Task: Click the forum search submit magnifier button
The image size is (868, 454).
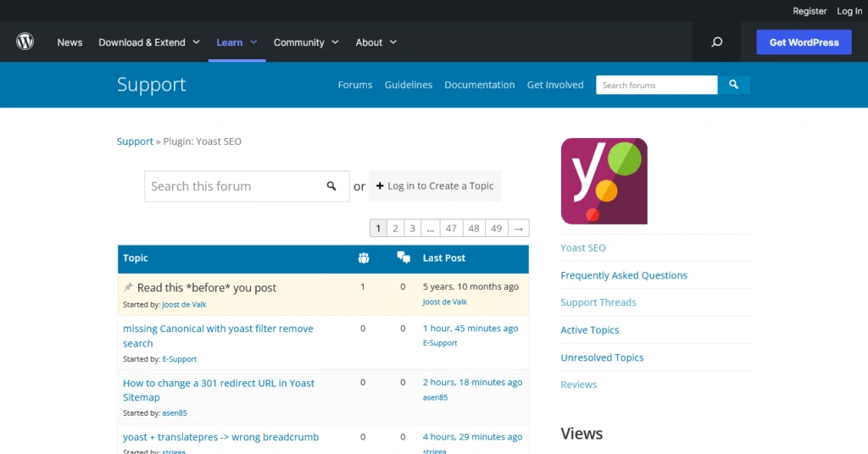Action: tap(734, 85)
